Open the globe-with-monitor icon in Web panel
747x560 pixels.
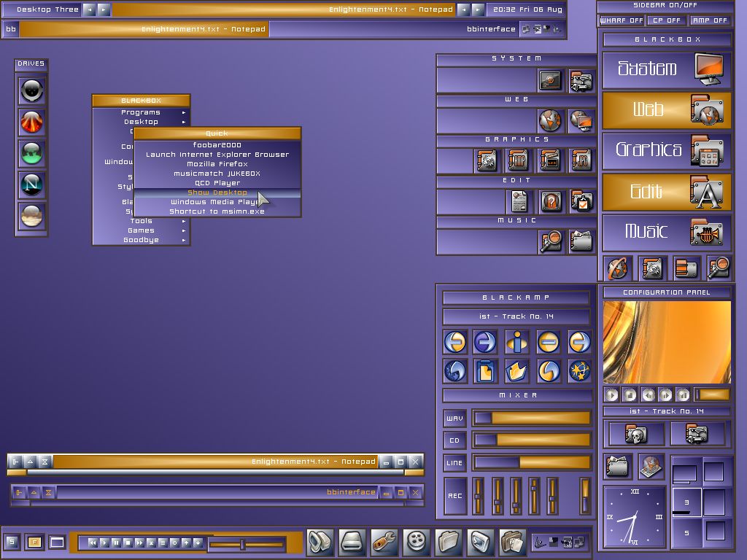click(581, 120)
